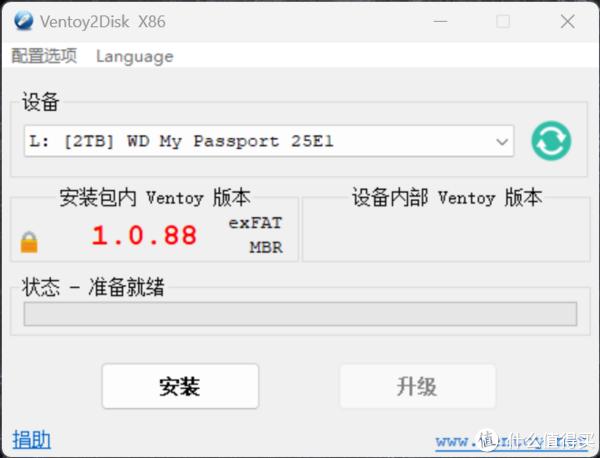The height and width of the screenshot is (458, 600).
Task: Click the 状态 - 准备就绪 status label
Action: 93,287
